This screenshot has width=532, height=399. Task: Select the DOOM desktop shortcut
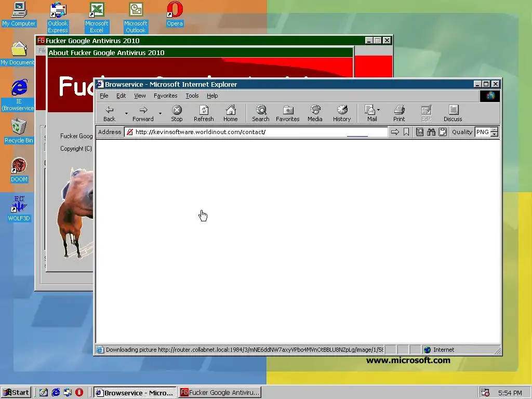(19, 170)
